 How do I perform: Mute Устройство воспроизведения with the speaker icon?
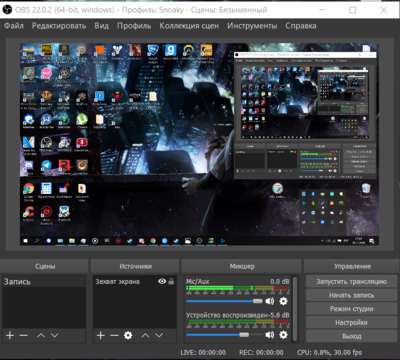coord(270,334)
